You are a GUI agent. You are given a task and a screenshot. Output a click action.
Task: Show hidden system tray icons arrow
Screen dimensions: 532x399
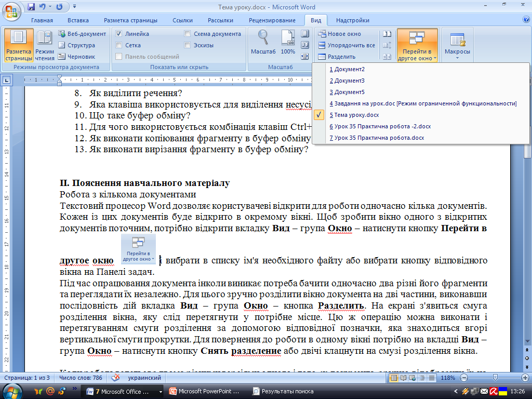click(455, 392)
